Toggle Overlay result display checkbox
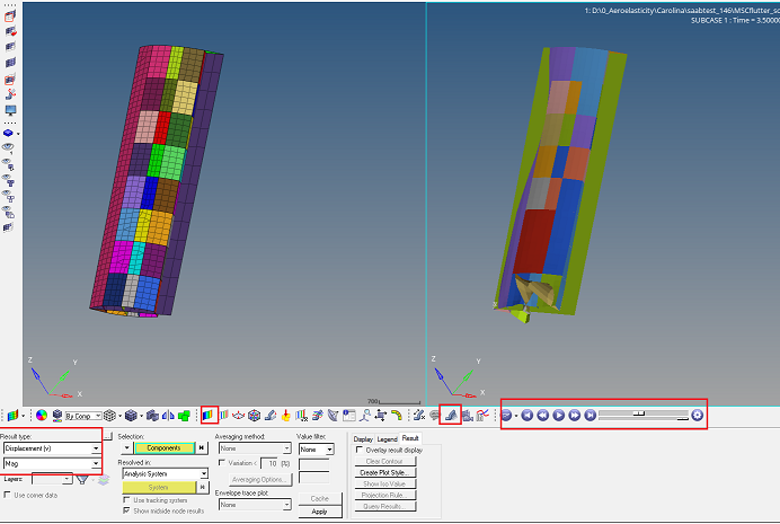Viewport: 780px width, 524px height. click(x=360, y=450)
